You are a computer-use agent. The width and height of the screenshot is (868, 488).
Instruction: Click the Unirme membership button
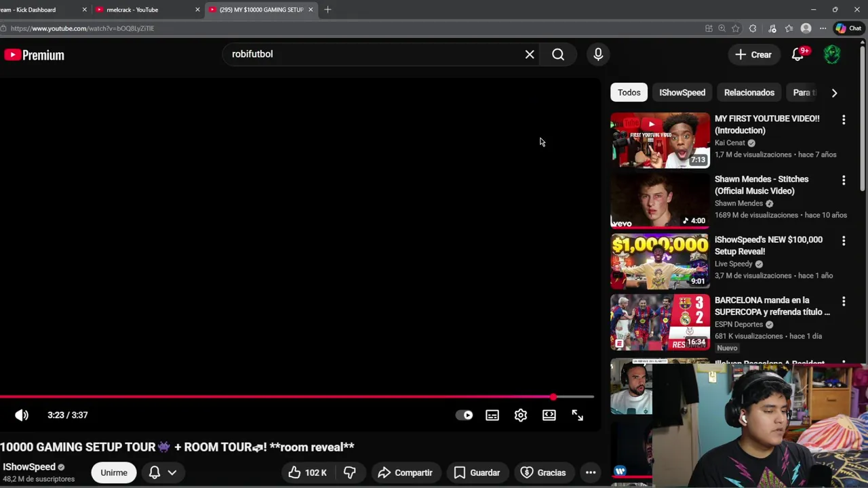[x=114, y=472]
